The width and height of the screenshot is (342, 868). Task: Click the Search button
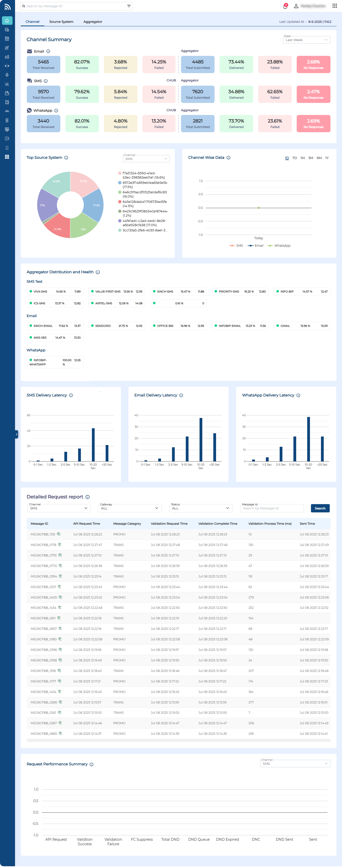tap(320, 508)
